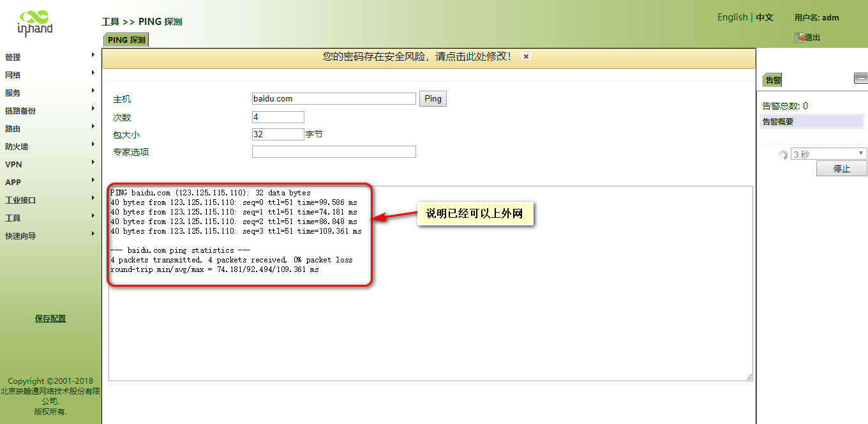Viewport: 868px width, 424px height.
Task: Click the 主机 host input field
Action: click(334, 99)
